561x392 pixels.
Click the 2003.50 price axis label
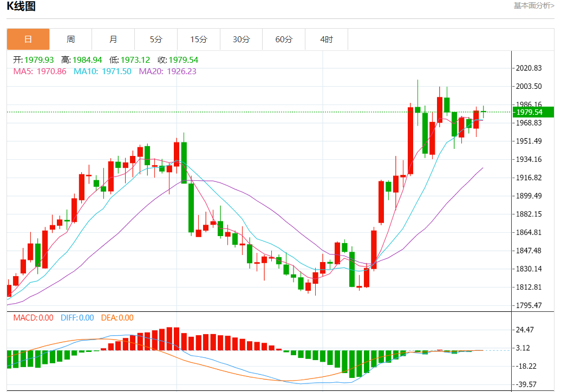point(529,86)
